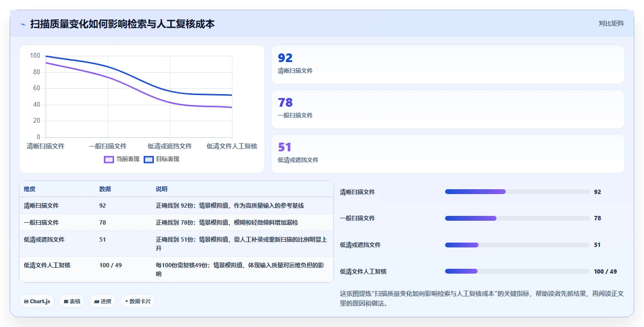This screenshot has width=644, height=327.
Task: Click the chart x-axis label 清晰扫描文件
Action: coord(46,146)
